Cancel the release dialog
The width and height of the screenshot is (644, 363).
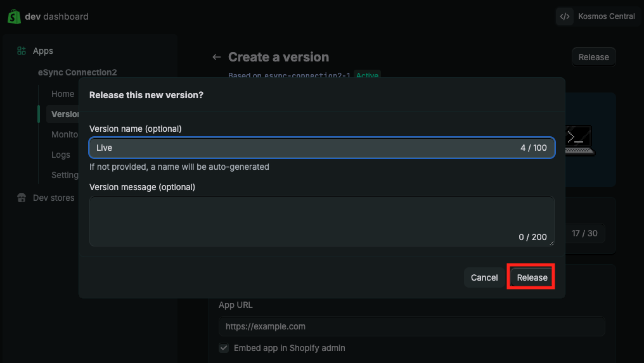point(484,277)
